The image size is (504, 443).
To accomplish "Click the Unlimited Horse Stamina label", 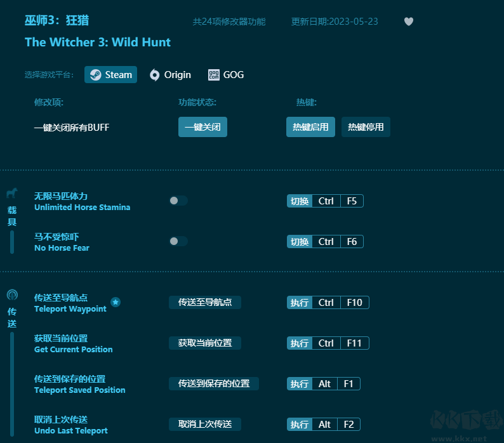I will pyautogui.click(x=83, y=208).
